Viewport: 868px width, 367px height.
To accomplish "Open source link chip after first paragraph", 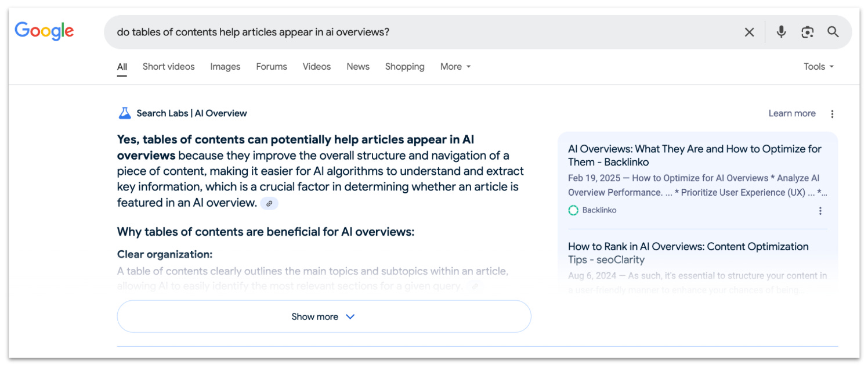I will coord(269,204).
